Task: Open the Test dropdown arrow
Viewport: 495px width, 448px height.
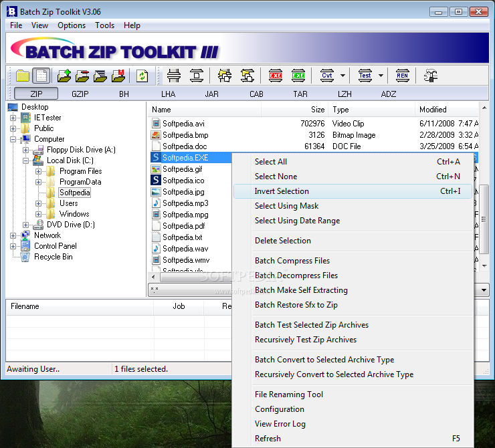Action: coord(381,76)
